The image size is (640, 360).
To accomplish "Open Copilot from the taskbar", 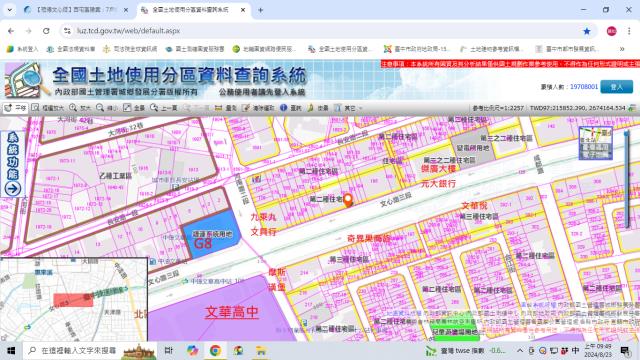I will [192, 351].
